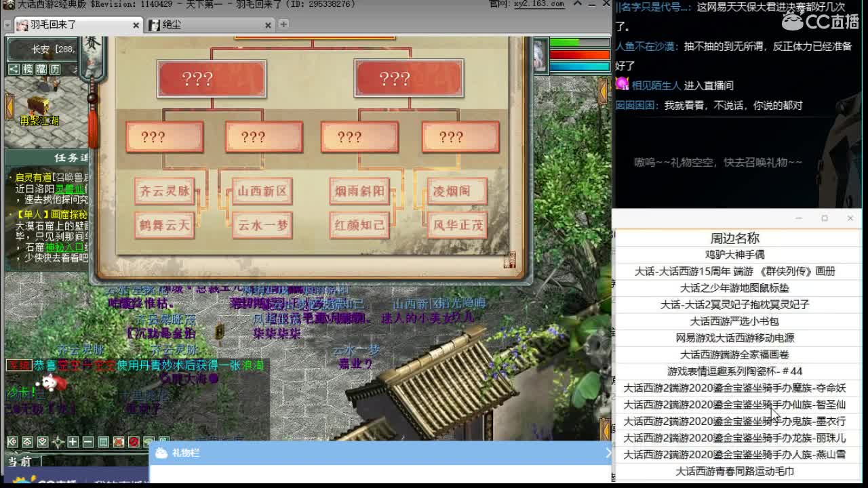Click the 当前 chat channel label
The height and width of the screenshot is (488, 868).
click(x=20, y=461)
